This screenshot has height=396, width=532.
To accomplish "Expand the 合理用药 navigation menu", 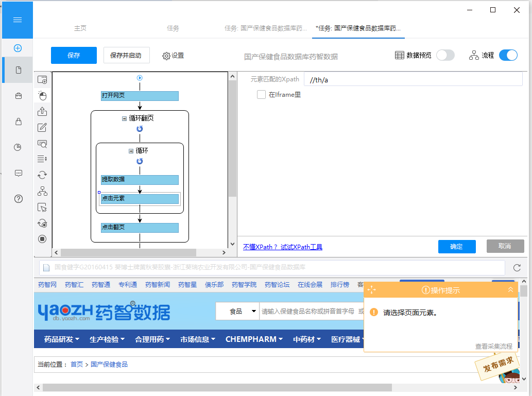I will (152, 339).
